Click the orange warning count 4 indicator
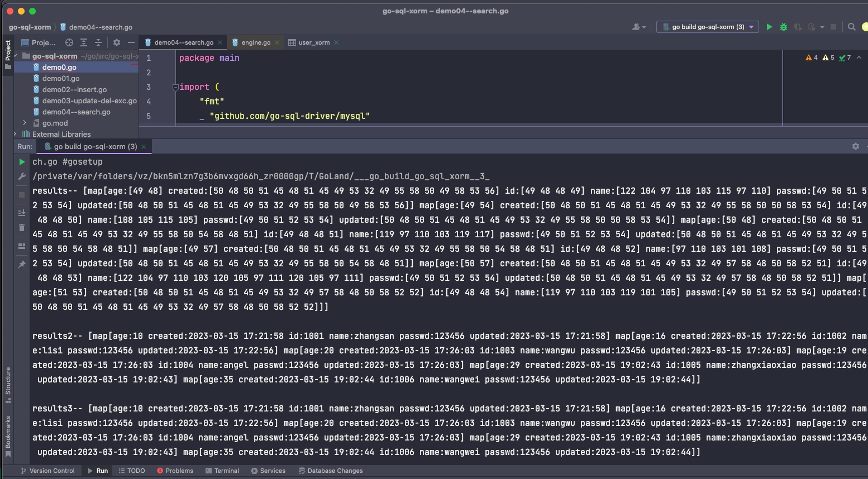The height and width of the screenshot is (479, 868). [x=812, y=58]
